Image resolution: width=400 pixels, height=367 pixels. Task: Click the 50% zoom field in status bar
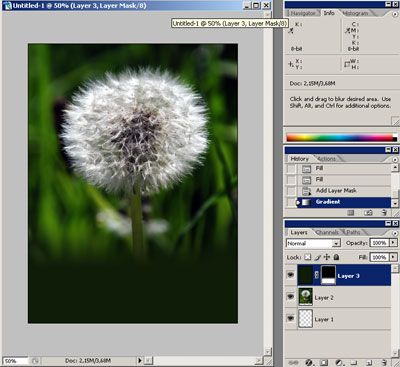(x=15, y=361)
